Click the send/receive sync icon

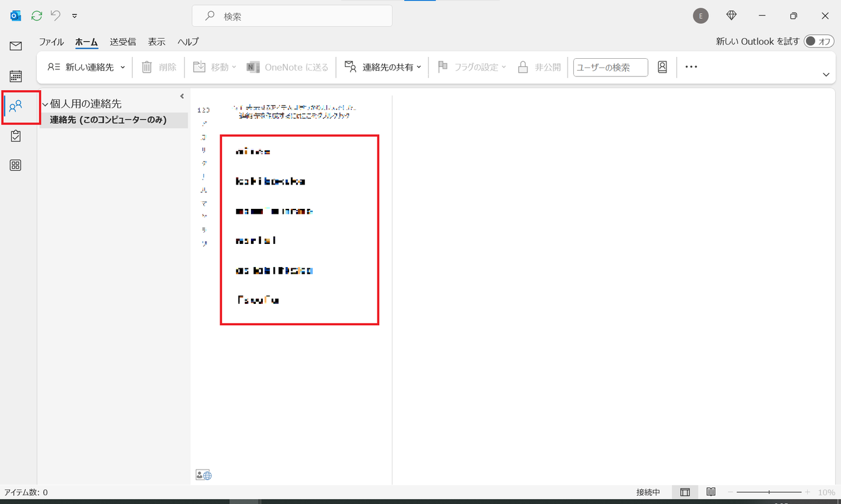tap(37, 16)
